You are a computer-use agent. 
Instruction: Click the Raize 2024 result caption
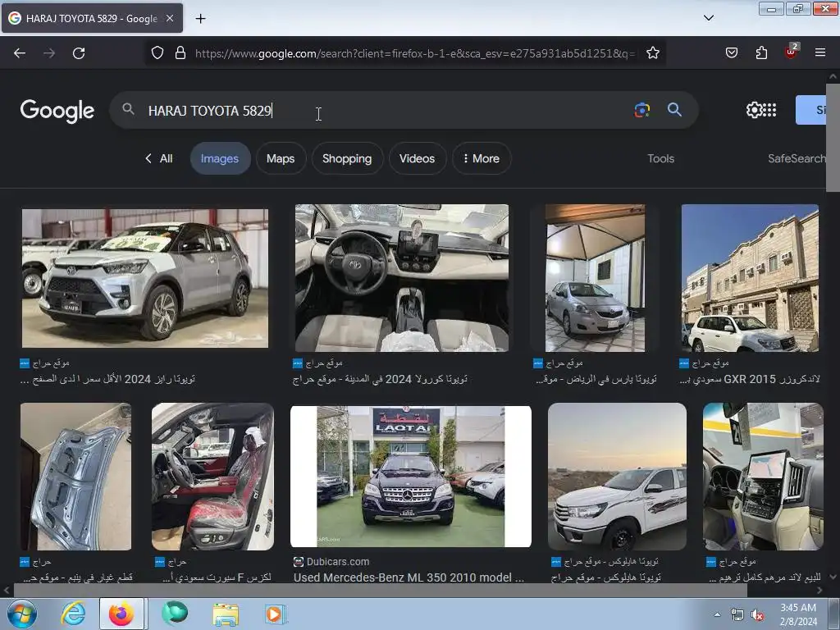tap(107, 379)
